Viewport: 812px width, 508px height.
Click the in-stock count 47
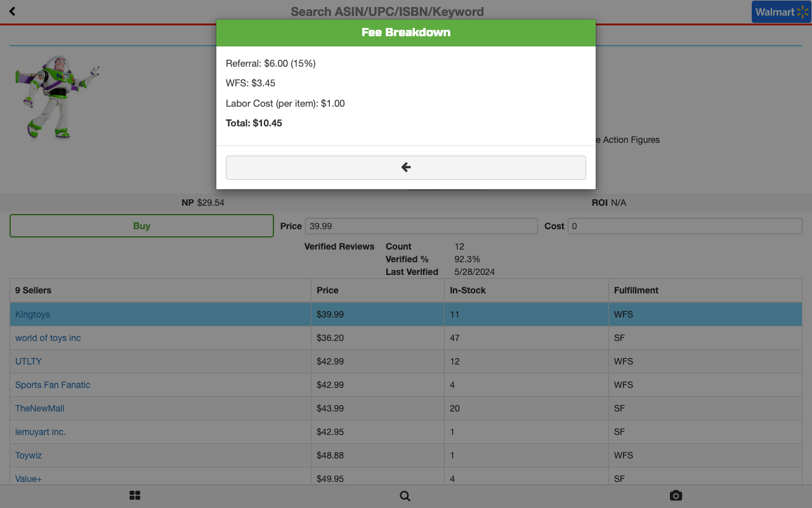(455, 338)
